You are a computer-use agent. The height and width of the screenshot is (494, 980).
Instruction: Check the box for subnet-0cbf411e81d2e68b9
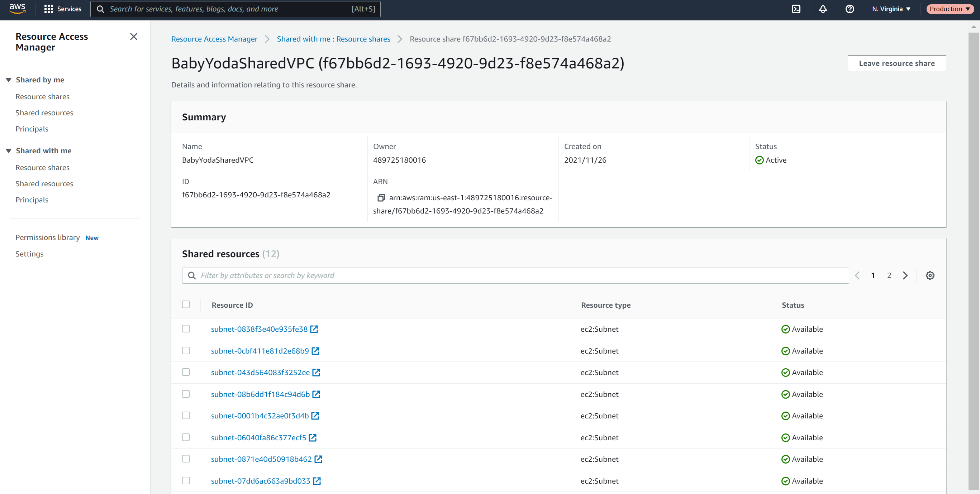tap(186, 350)
